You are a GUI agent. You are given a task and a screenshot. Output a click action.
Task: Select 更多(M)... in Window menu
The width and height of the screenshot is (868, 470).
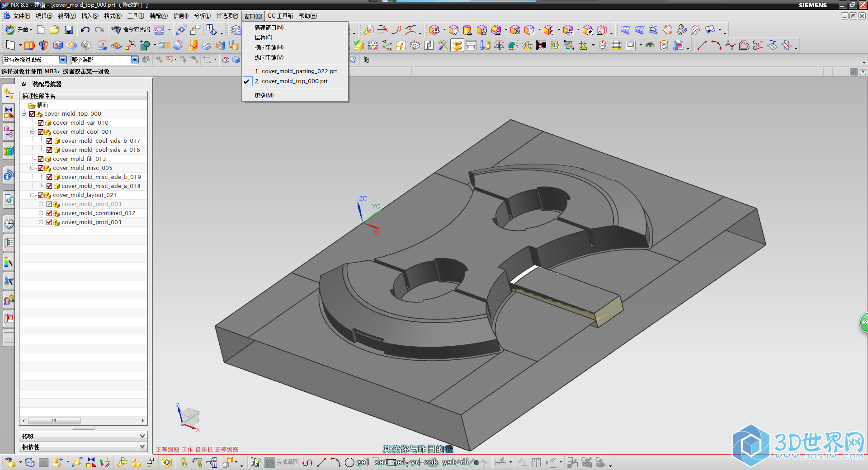tap(266, 95)
